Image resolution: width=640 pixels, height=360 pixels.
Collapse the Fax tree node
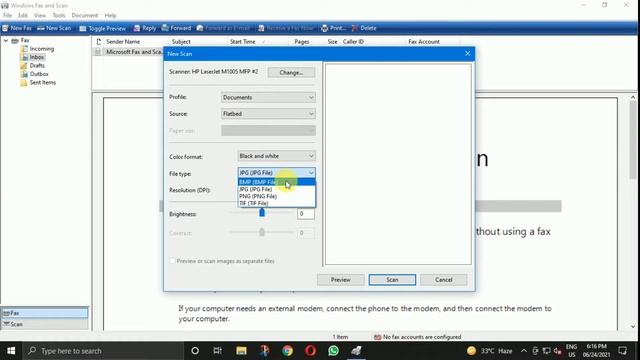point(6,40)
